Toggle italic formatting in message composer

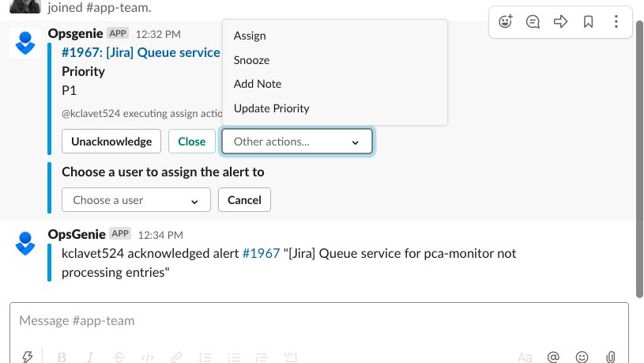[x=90, y=357]
